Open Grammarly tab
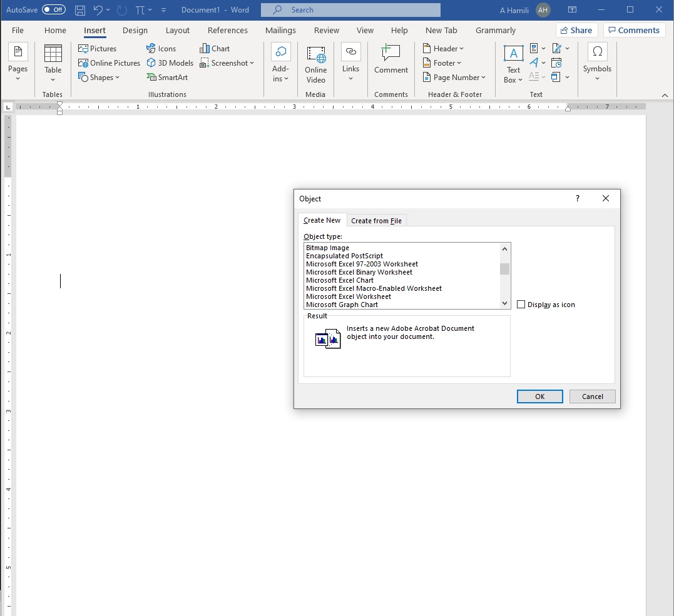 click(x=495, y=30)
